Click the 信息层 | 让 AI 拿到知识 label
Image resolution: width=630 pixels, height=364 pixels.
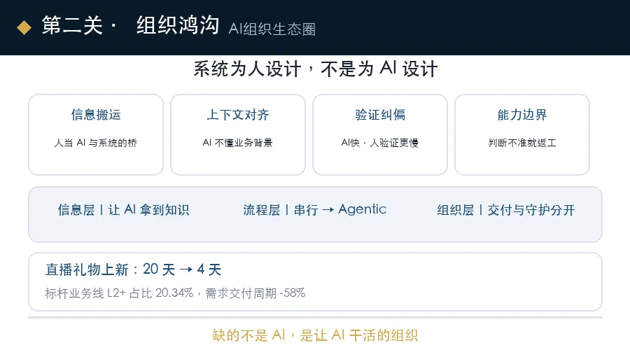click(123, 210)
